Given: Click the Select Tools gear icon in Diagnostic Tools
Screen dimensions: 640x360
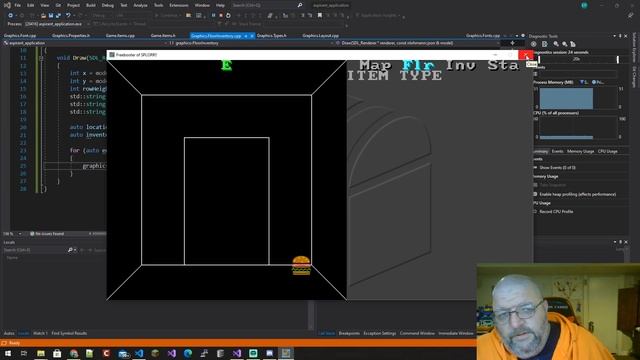Looking at the screenshot, I should click(x=533, y=44).
